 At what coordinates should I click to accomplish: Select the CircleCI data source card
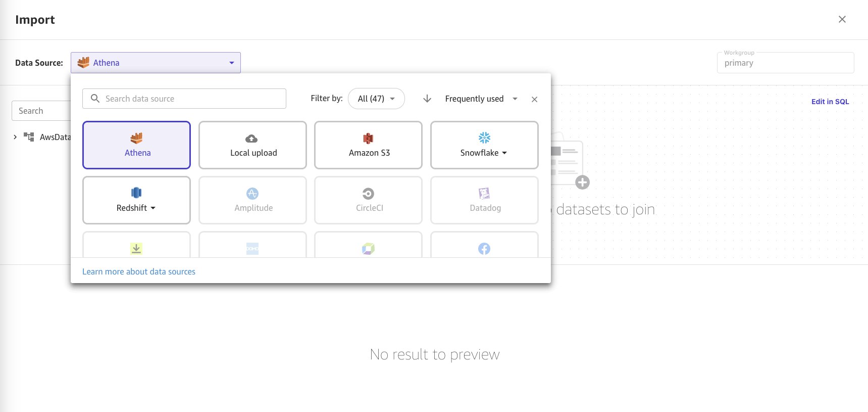(x=368, y=200)
